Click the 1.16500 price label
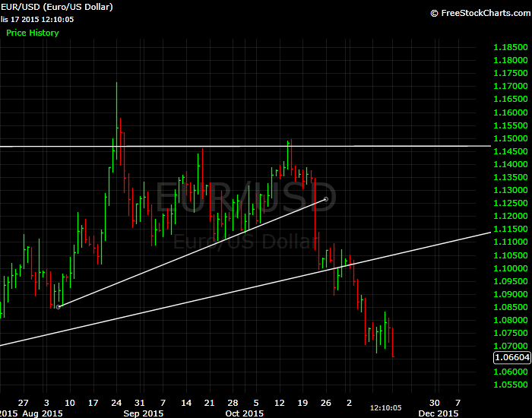532x418 pixels. point(511,99)
